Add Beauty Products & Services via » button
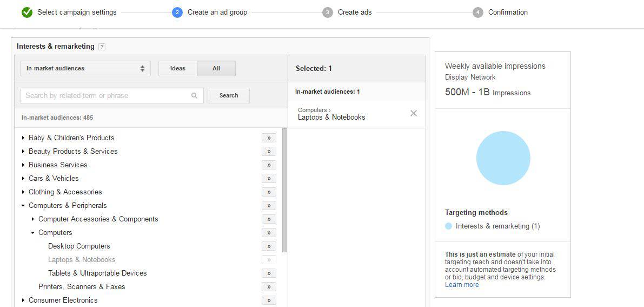 coord(269,152)
